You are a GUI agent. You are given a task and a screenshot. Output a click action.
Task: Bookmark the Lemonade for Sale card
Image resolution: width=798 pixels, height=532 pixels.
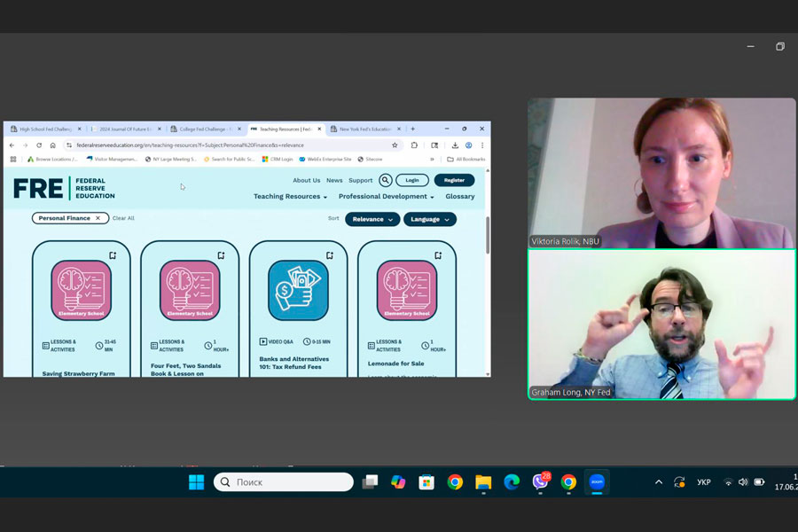coord(438,255)
